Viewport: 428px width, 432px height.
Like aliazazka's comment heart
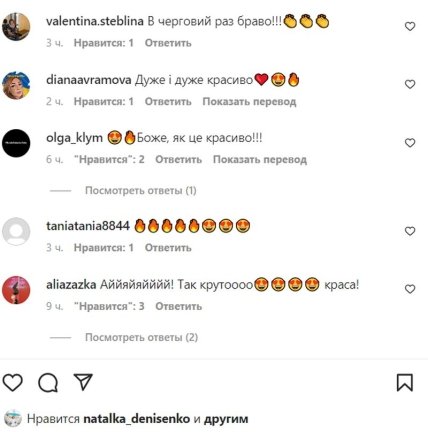coord(410,289)
